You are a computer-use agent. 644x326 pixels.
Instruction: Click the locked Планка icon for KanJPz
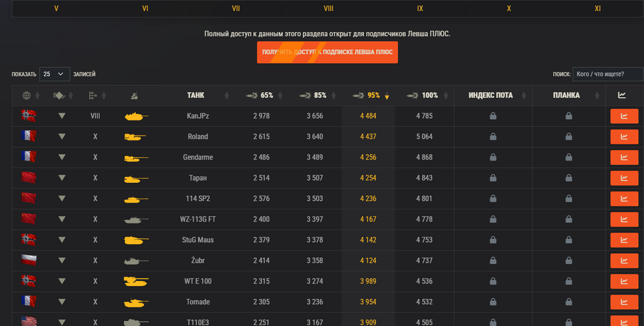pyautogui.click(x=569, y=116)
